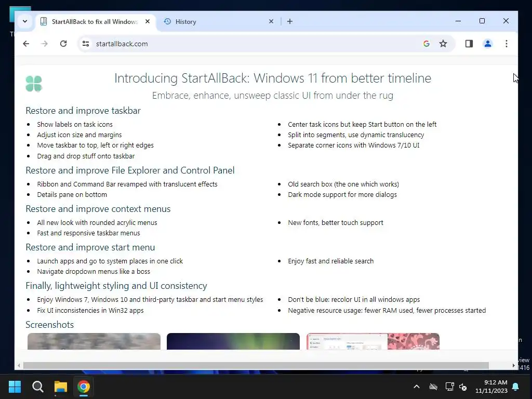Image resolution: width=532 pixels, height=399 pixels.
Task: Click the aurora screenshot thumbnail
Action: coord(233,341)
